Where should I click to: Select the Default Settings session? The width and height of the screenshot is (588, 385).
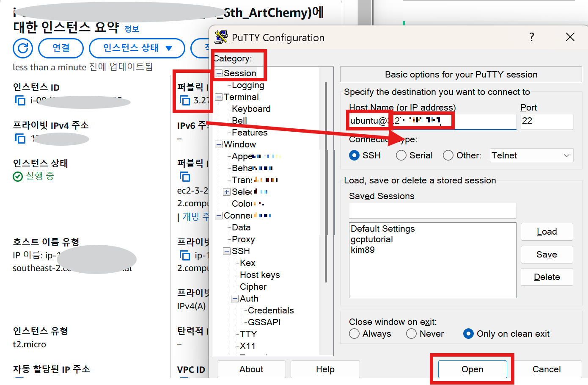click(x=383, y=229)
